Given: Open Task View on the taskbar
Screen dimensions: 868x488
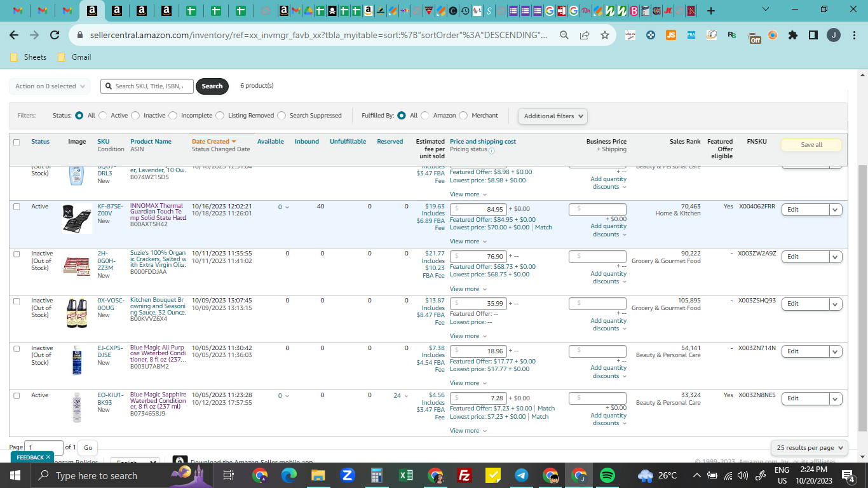Looking at the screenshot, I should tap(229, 475).
